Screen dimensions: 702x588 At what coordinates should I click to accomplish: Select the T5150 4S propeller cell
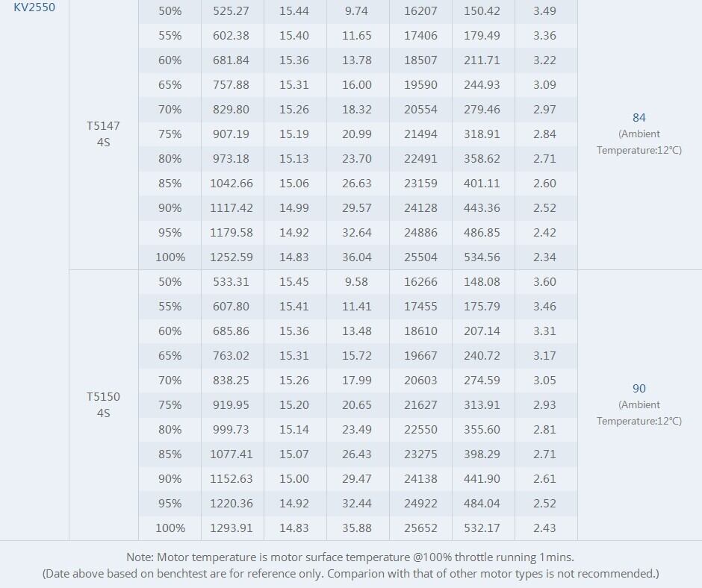point(103,404)
